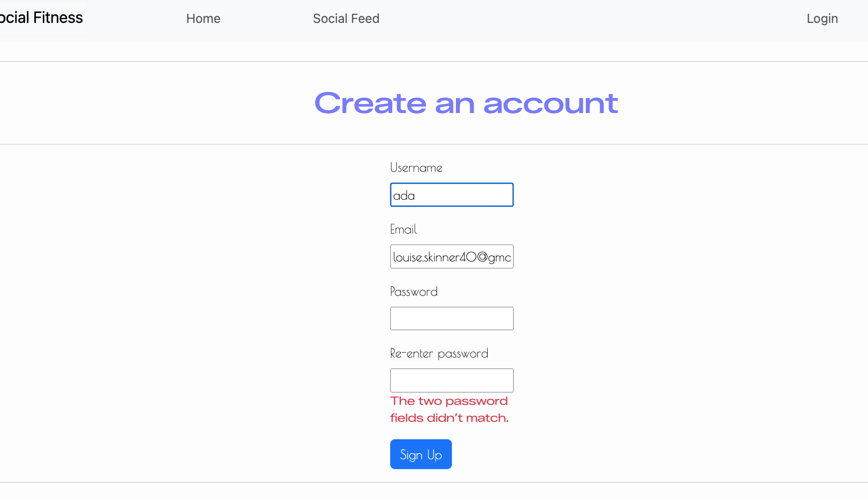Select Home in the top navigation bar

203,18
